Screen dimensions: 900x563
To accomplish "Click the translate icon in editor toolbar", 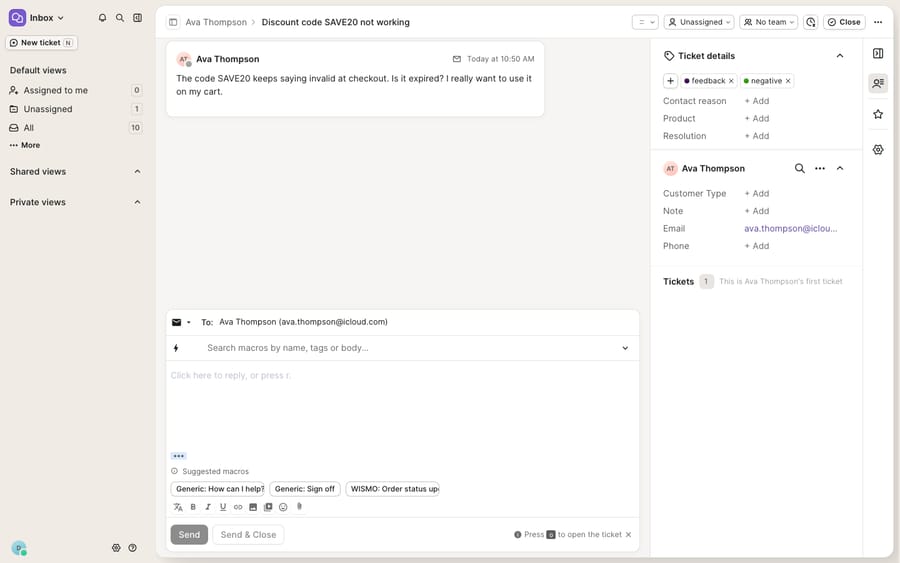I will point(178,507).
